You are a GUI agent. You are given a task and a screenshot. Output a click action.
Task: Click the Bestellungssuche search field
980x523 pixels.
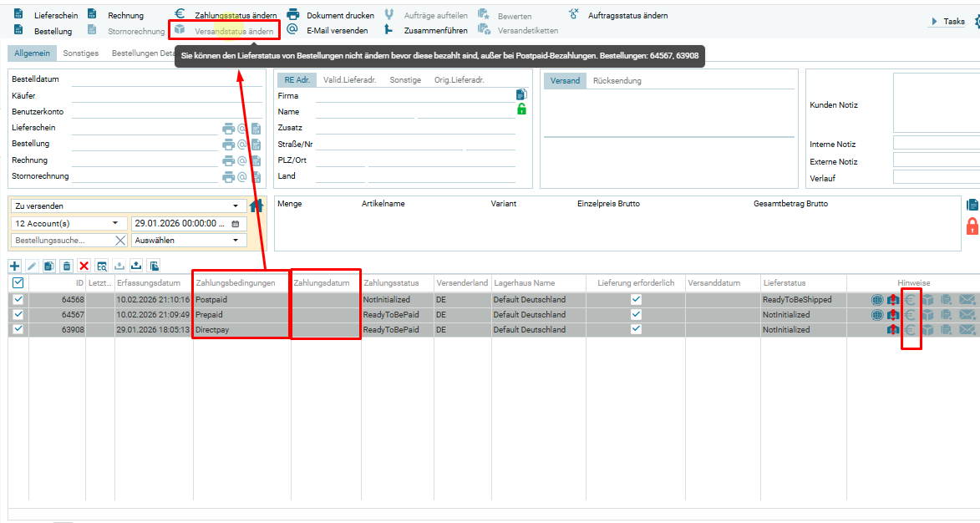click(x=62, y=241)
